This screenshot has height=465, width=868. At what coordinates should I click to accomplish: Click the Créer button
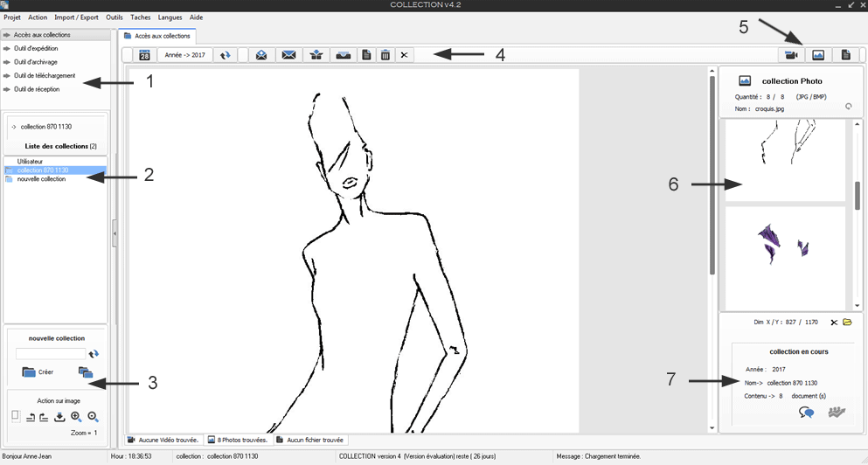click(38, 372)
